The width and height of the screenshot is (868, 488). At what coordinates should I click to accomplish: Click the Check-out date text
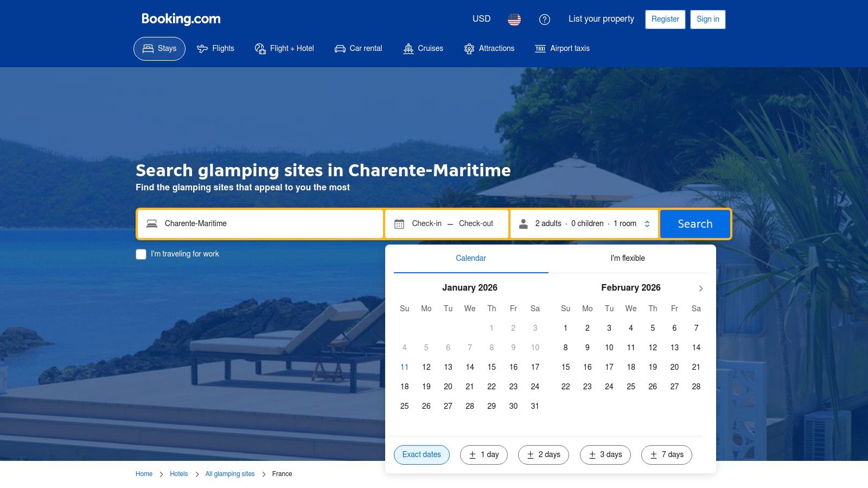[x=476, y=223]
